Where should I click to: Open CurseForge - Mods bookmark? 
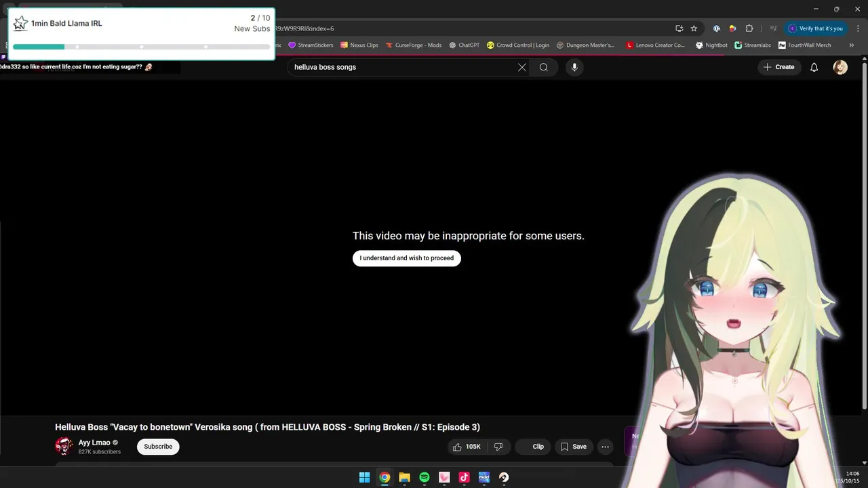tap(414, 45)
